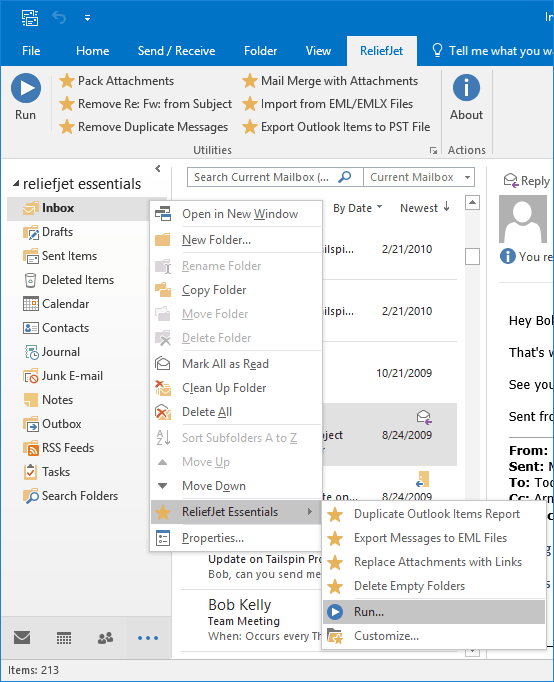554x682 pixels.
Task: Choose Copy Folder from context menu
Action: click(x=236, y=290)
